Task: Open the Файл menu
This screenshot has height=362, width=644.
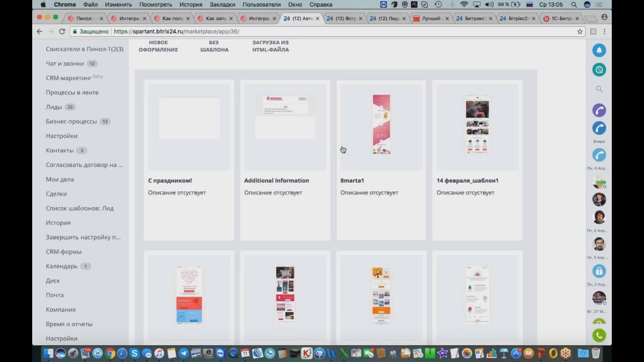Action: click(x=91, y=5)
